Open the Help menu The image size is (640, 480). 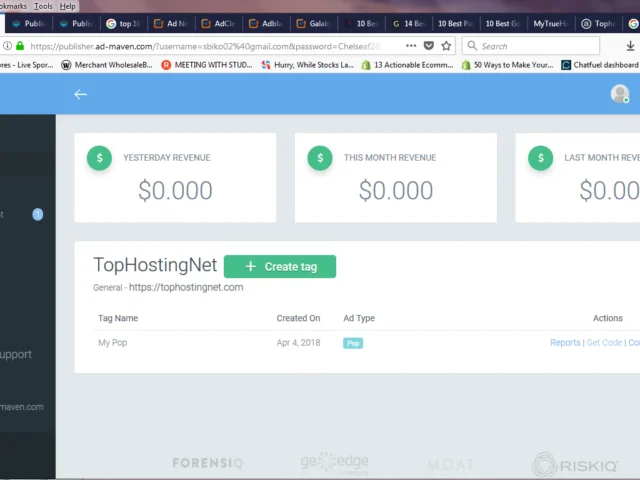pos(67,6)
